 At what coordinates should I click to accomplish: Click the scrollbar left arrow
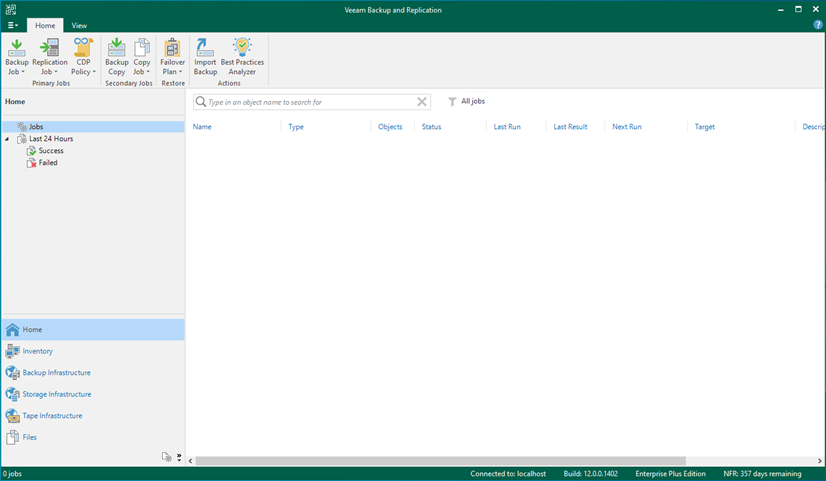pos(191,461)
